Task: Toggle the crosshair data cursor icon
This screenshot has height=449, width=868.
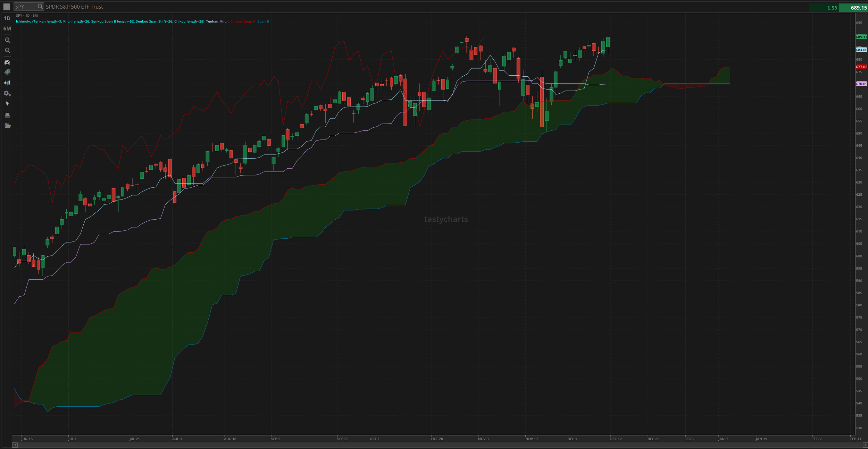Action: [x=7, y=72]
